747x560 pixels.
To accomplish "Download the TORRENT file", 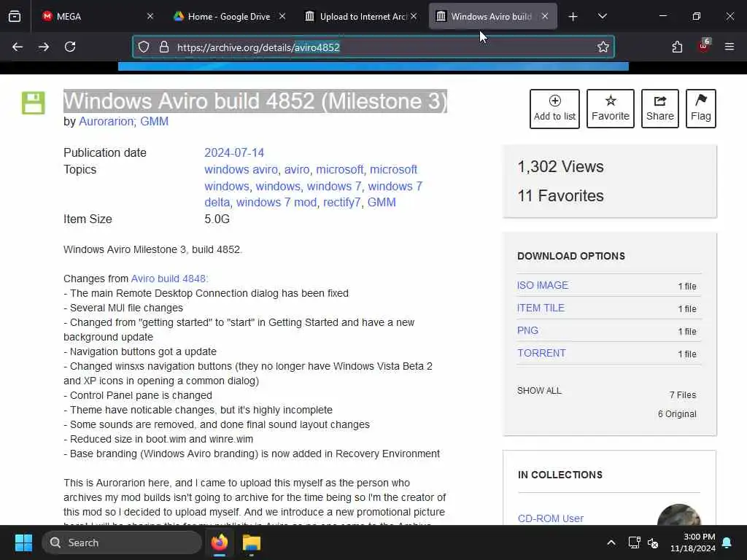I will coord(542,353).
